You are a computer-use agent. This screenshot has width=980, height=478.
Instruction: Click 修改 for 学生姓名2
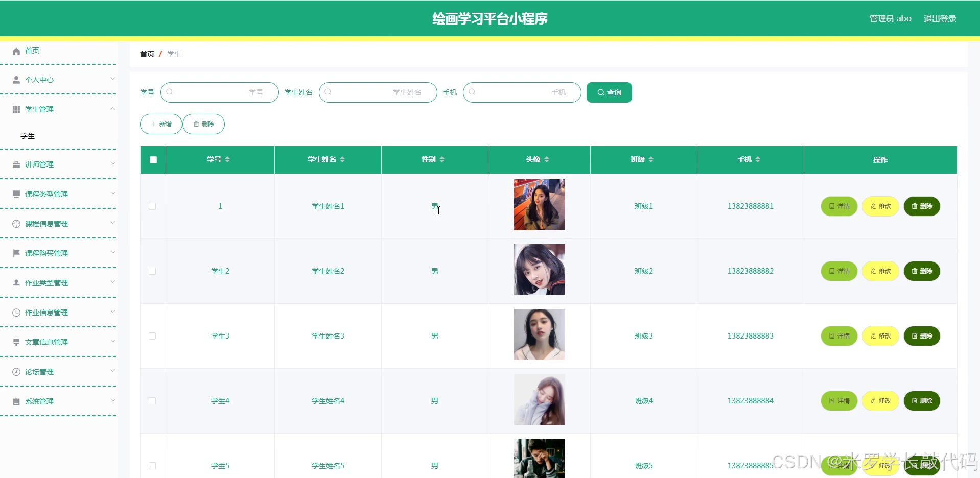[880, 271]
